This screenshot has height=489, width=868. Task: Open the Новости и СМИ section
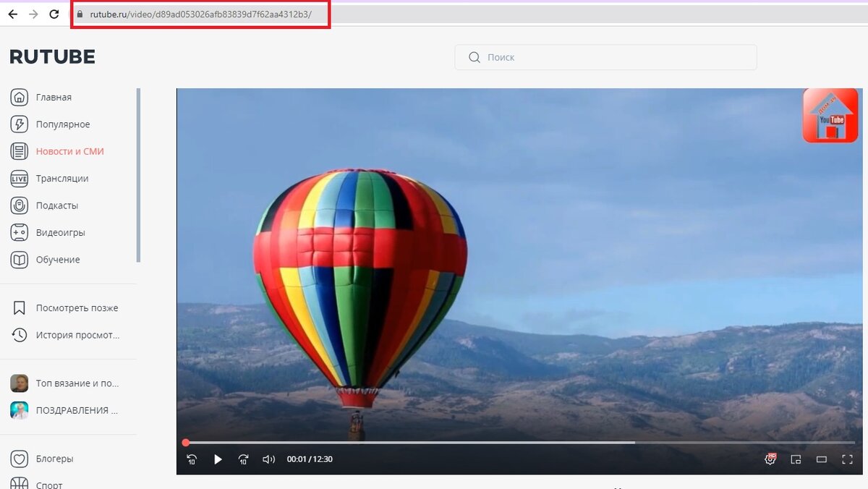pos(70,151)
